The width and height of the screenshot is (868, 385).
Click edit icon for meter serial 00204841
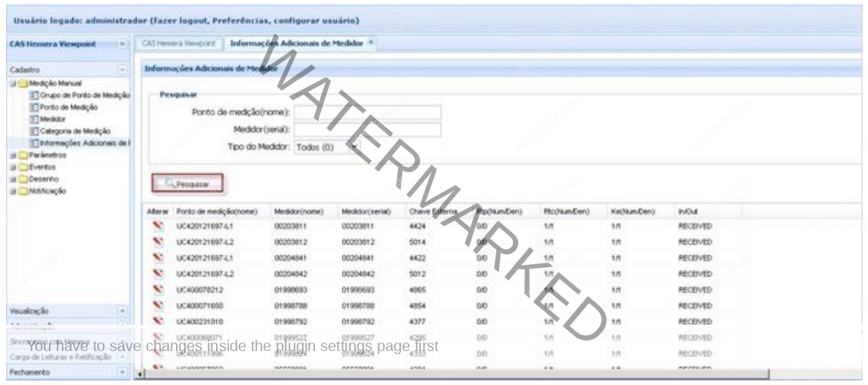(x=159, y=257)
